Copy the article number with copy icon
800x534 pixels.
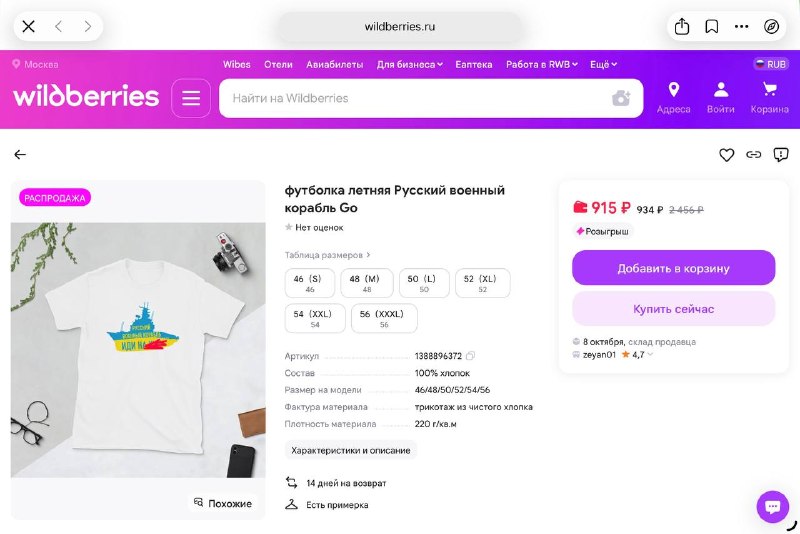[470, 355]
